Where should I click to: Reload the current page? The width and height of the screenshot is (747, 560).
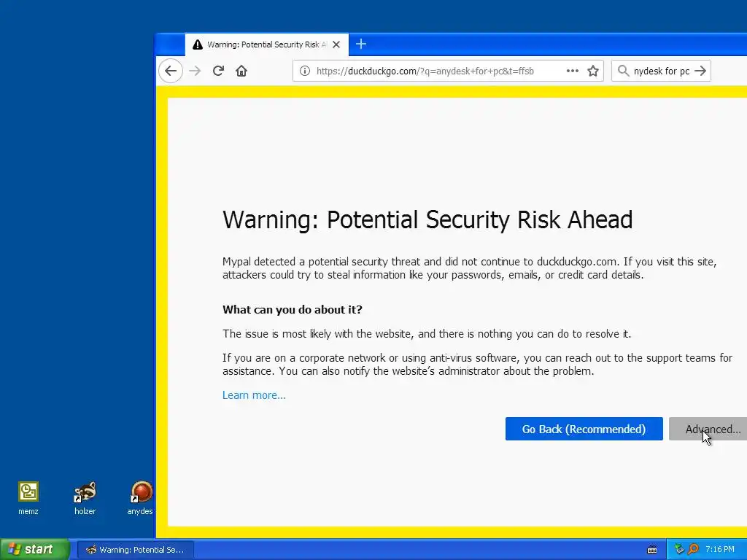[x=218, y=71]
